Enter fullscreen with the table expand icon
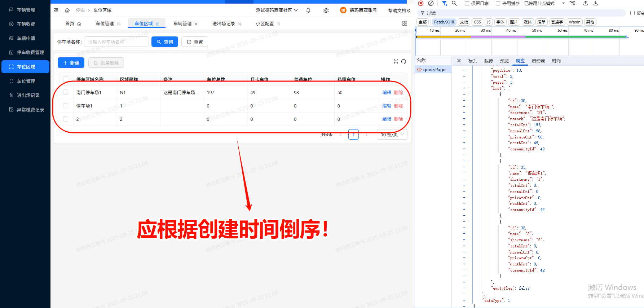 click(396, 62)
